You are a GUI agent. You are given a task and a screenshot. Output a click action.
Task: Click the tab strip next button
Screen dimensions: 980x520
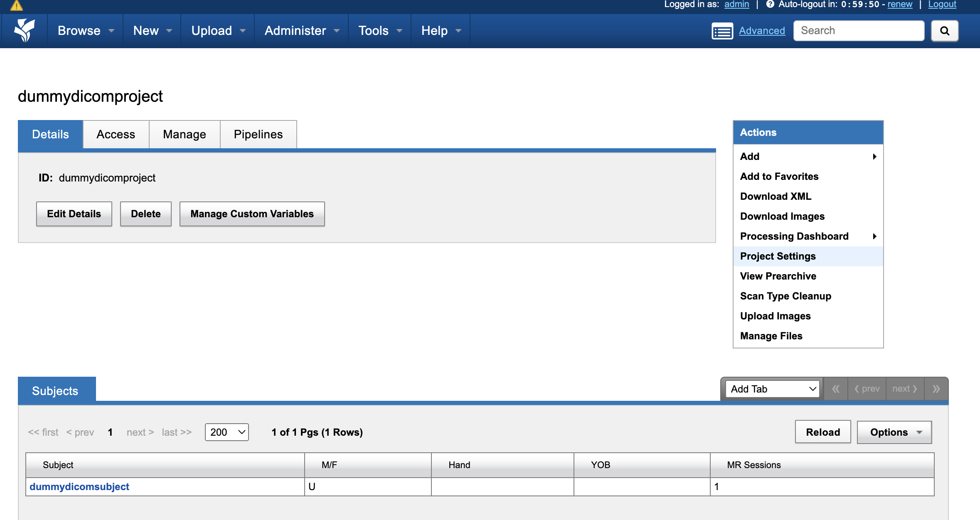(x=905, y=389)
